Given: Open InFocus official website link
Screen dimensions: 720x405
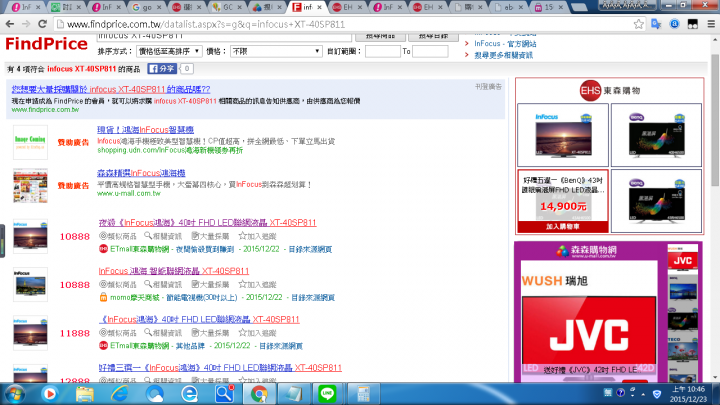Looking at the screenshot, I should pos(505,44).
